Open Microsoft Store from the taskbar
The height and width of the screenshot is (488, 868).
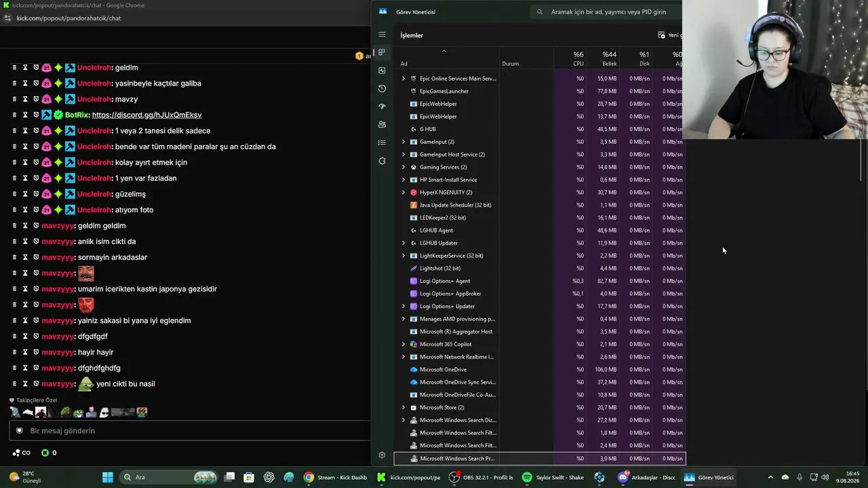click(x=249, y=477)
